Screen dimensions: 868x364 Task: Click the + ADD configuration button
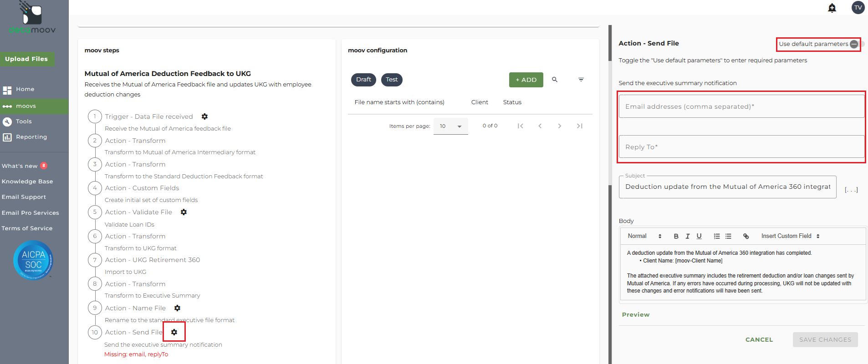[x=526, y=80]
